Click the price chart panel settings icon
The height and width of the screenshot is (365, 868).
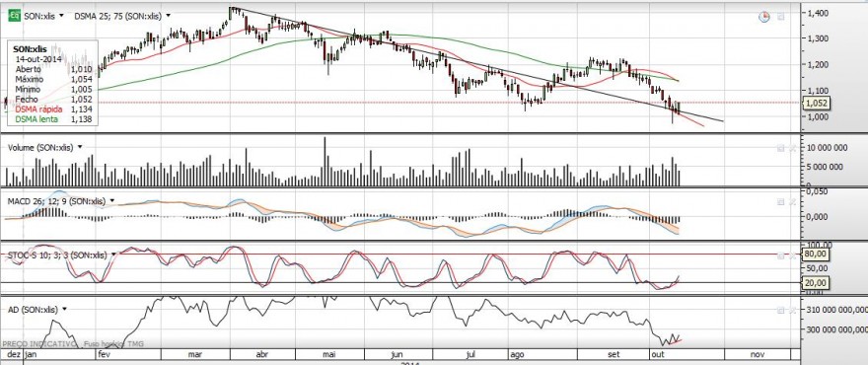[780, 17]
